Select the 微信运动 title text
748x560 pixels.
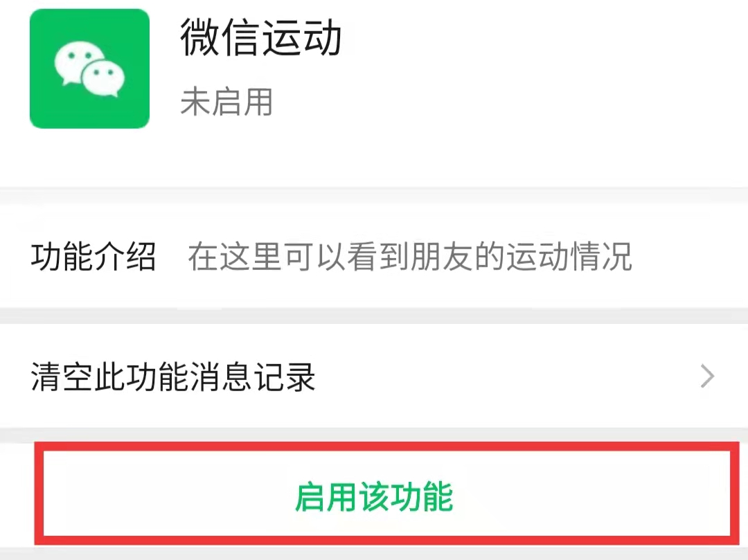point(260,37)
